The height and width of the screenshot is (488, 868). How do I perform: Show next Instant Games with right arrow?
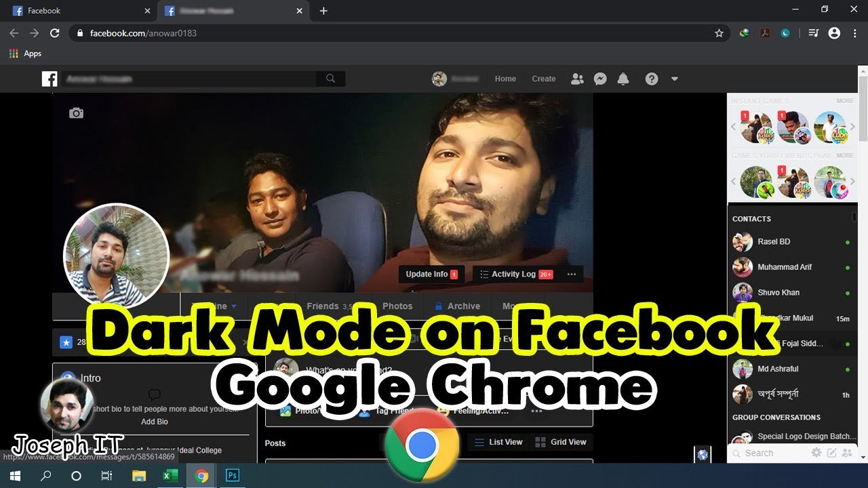pos(853,127)
